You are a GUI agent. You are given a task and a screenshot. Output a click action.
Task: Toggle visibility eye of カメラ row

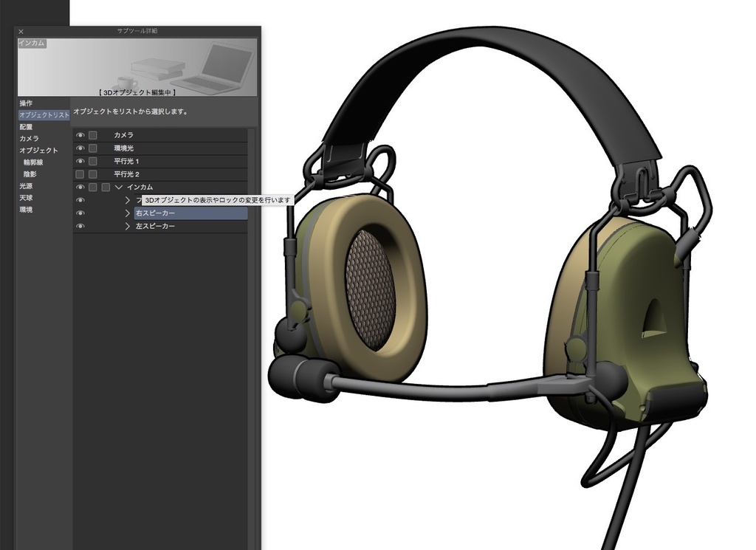(80, 135)
